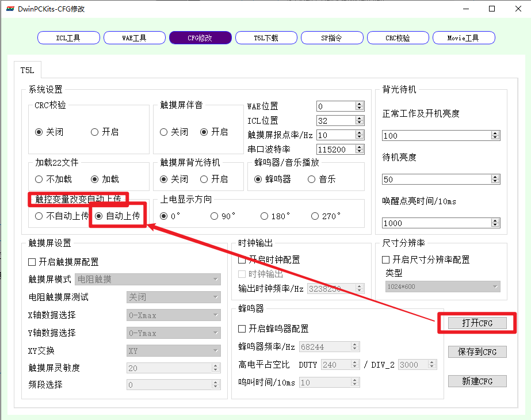Open the WAE工具 section
This screenshot has width=531, height=420.
coord(134,37)
